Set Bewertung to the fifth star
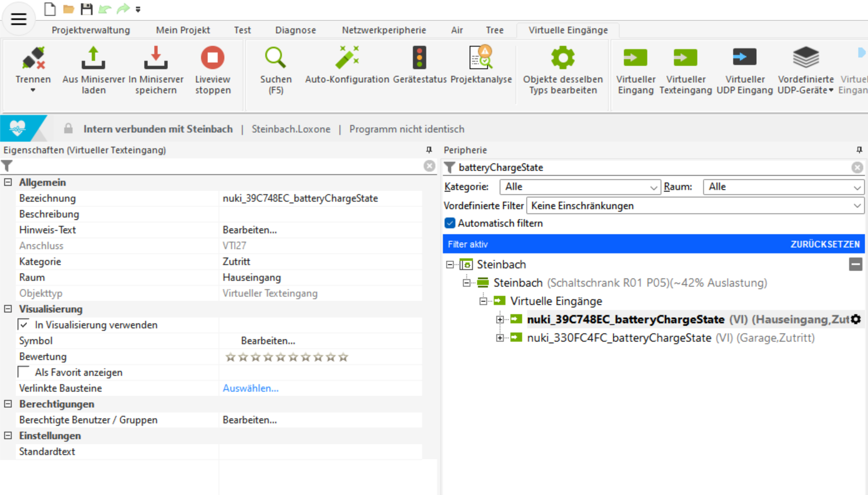The image size is (868, 495). pyautogui.click(x=281, y=357)
